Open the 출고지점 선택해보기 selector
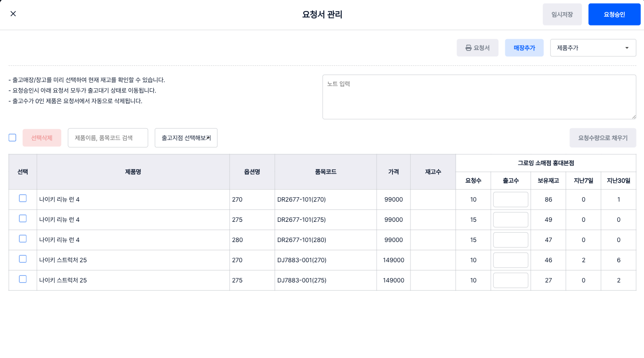 coord(186,138)
